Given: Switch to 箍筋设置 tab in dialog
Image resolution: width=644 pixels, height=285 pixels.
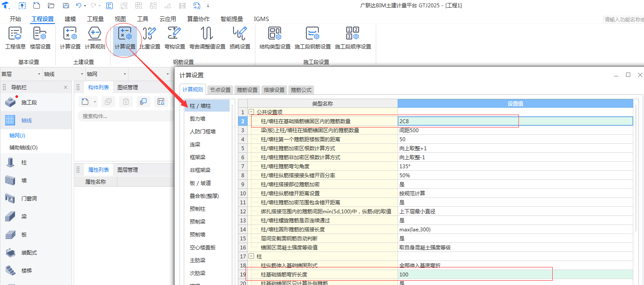Looking at the screenshot, I should pos(247,90).
